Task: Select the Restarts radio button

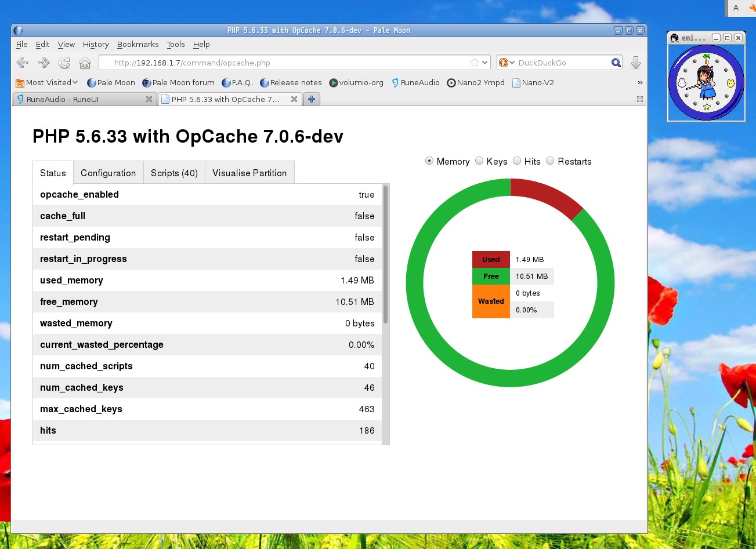Action: point(550,161)
